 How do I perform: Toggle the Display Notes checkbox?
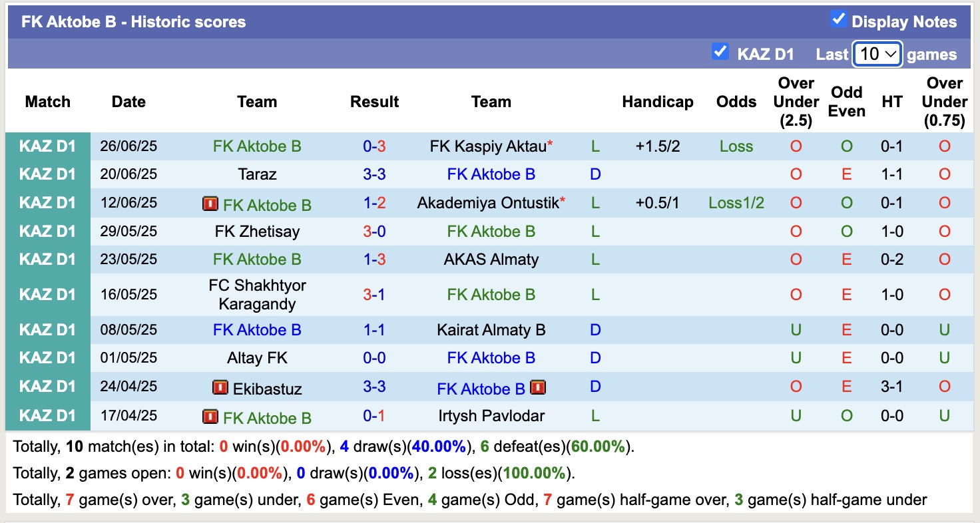839,20
